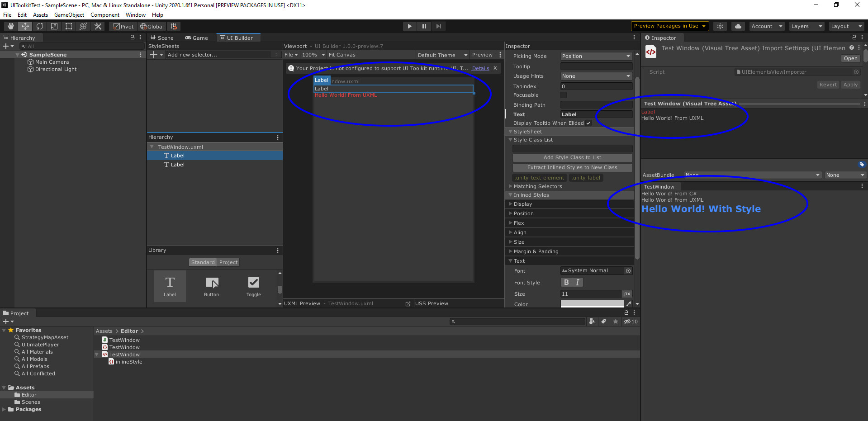Toggle Pivot mode in the toolbar
Image resolution: width=868 pixels, height=421 pixels.
[123, 26]
